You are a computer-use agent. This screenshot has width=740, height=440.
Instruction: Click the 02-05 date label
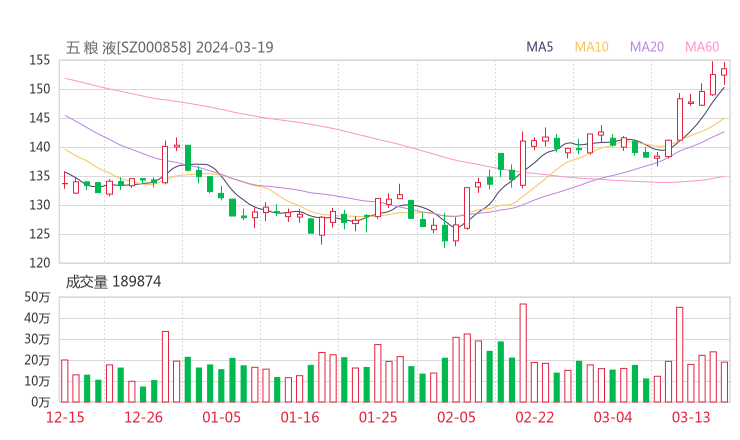(456, 417)
